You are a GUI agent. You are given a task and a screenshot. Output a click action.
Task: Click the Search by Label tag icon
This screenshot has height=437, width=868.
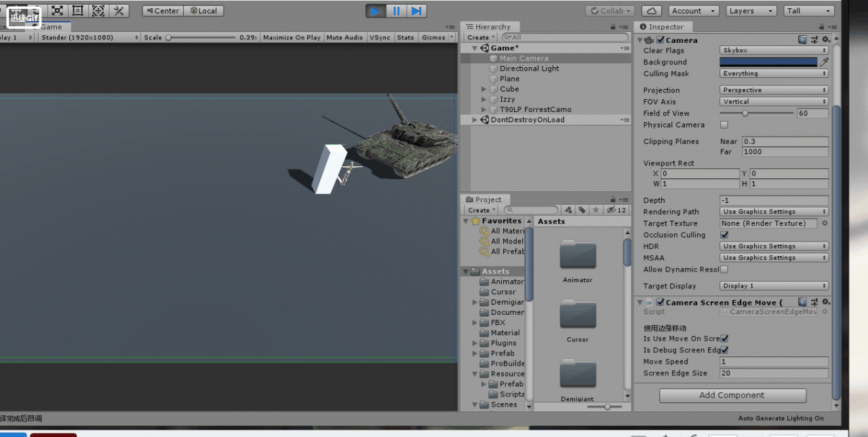point(582,210)
